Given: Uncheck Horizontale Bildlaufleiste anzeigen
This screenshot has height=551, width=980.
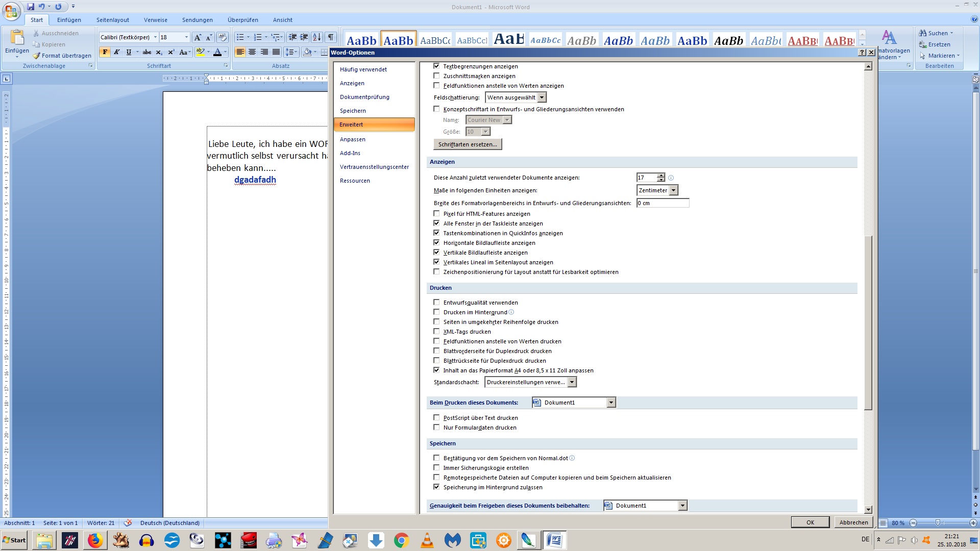Looking at the screenshot, I should pos(436,243).
